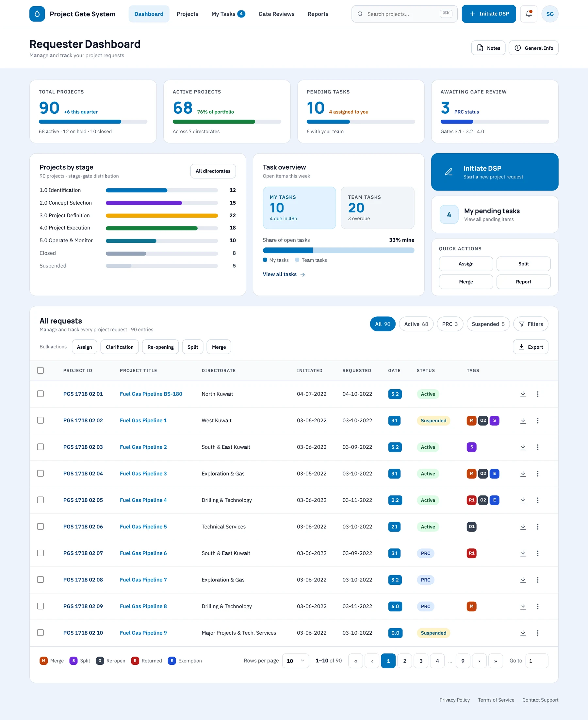Click the Clarification bulk action
This screenshot has height=720, width=588.
[119, 347]
